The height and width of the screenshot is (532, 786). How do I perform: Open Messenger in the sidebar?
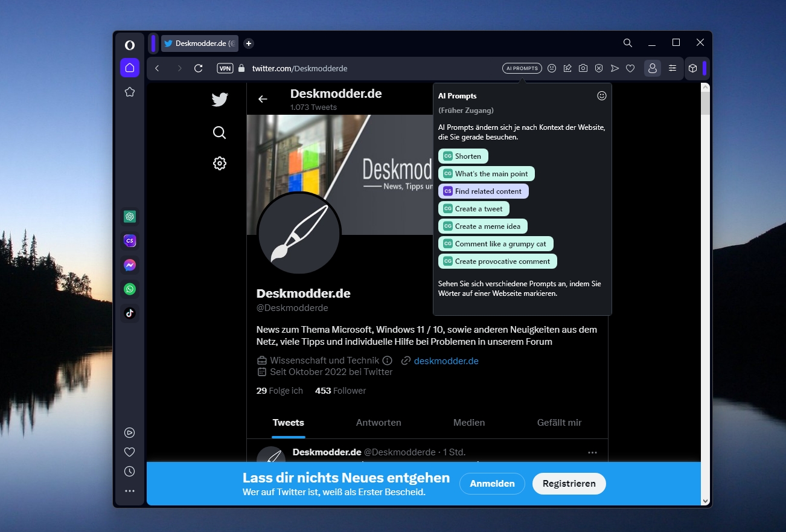tap(130, 264)
